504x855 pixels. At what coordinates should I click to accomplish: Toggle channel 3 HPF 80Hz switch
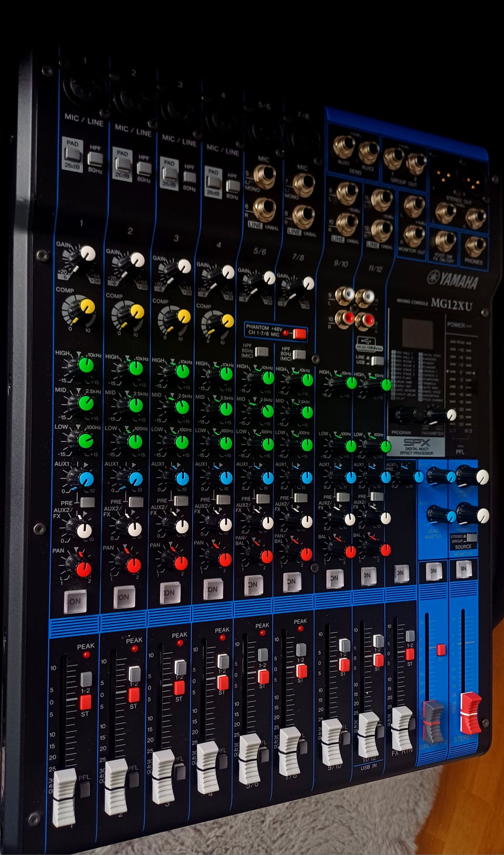point(190,177)
